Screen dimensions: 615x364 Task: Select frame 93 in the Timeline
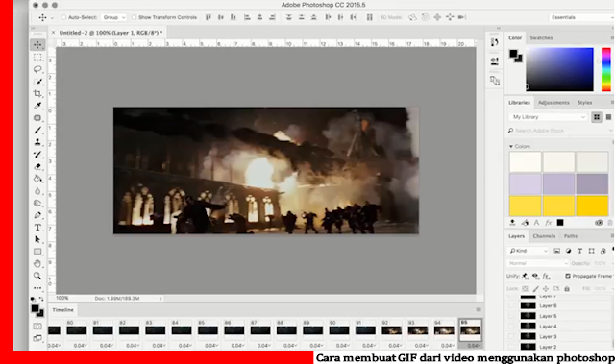tap(417, 330)
